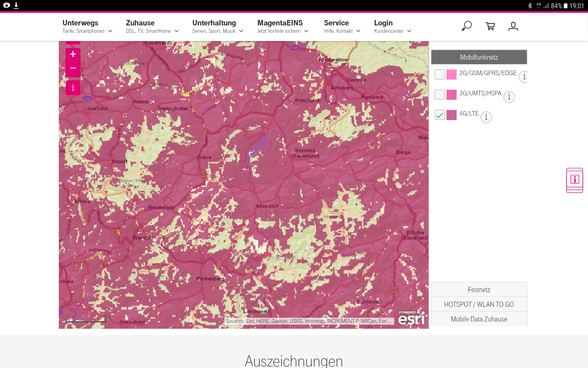Click the Auszeichnungen heading
Viewport: 588px width, 368px height.
coord(294,361)
